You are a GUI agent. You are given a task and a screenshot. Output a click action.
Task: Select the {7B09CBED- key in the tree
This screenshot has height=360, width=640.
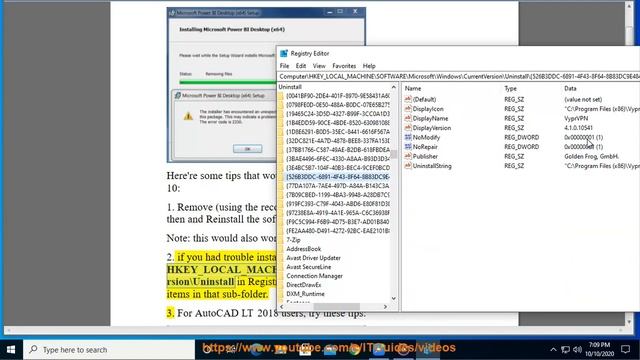click(x=338, y=195)
